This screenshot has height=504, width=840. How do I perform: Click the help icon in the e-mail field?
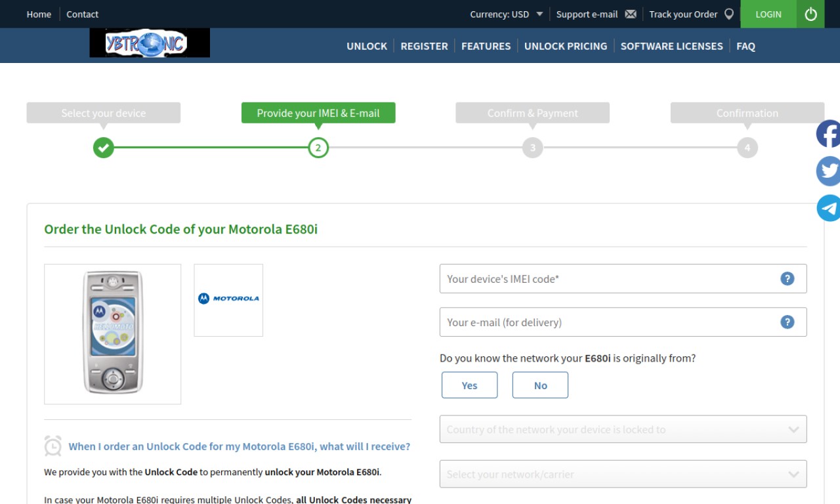(787, 322)
